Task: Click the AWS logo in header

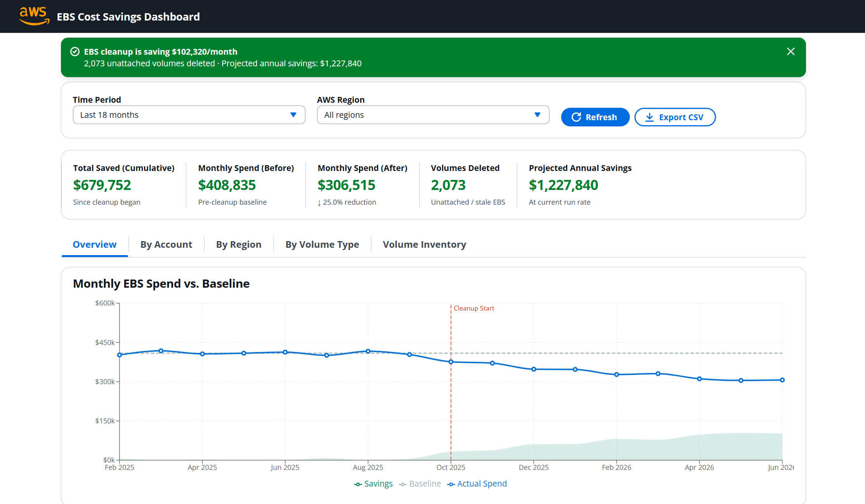Action: click(x=34, y=16)
